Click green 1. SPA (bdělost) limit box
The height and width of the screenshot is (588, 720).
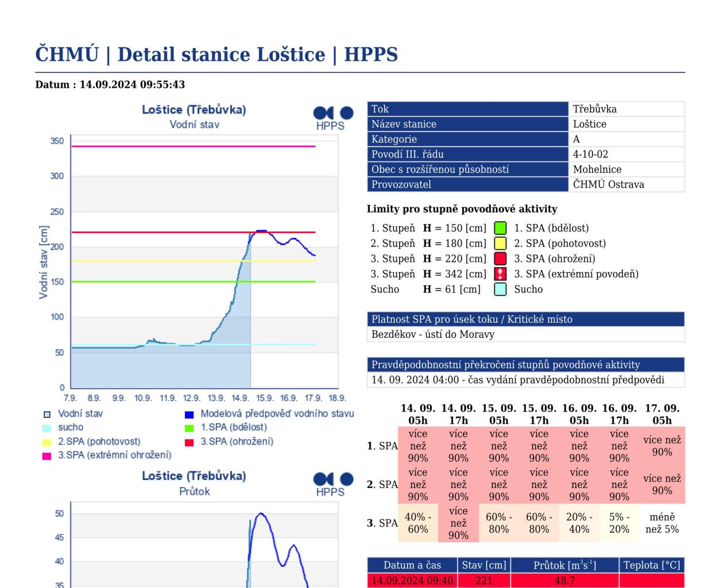(x=500, y=228)
